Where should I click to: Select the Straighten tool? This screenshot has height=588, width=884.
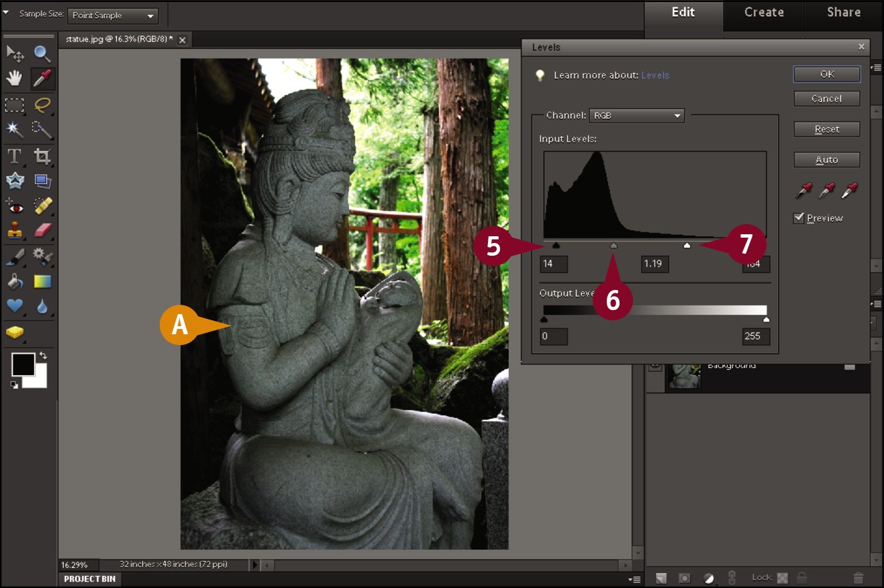click(x=43, y=181)
